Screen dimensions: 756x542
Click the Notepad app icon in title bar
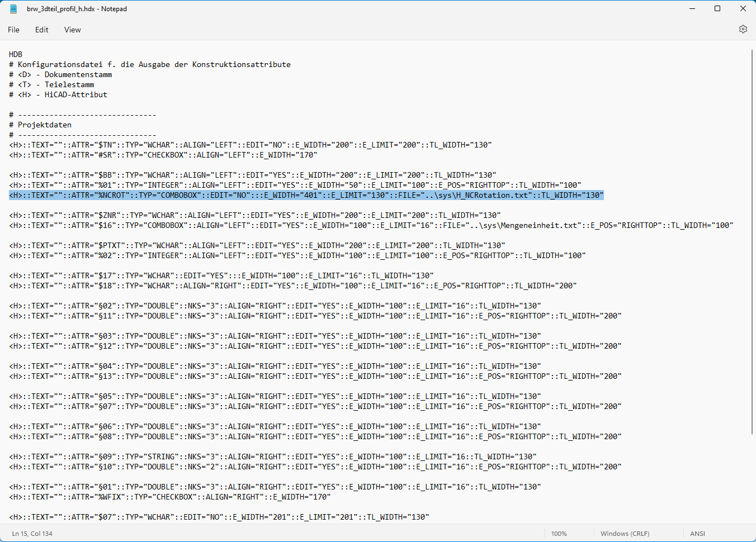click(13, 9)
